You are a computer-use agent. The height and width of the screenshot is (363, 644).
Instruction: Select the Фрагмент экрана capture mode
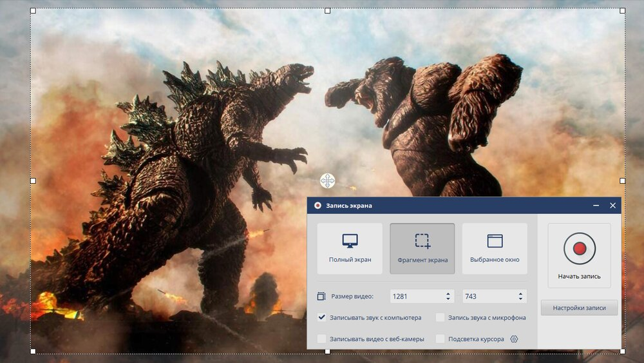pos(422,249)
